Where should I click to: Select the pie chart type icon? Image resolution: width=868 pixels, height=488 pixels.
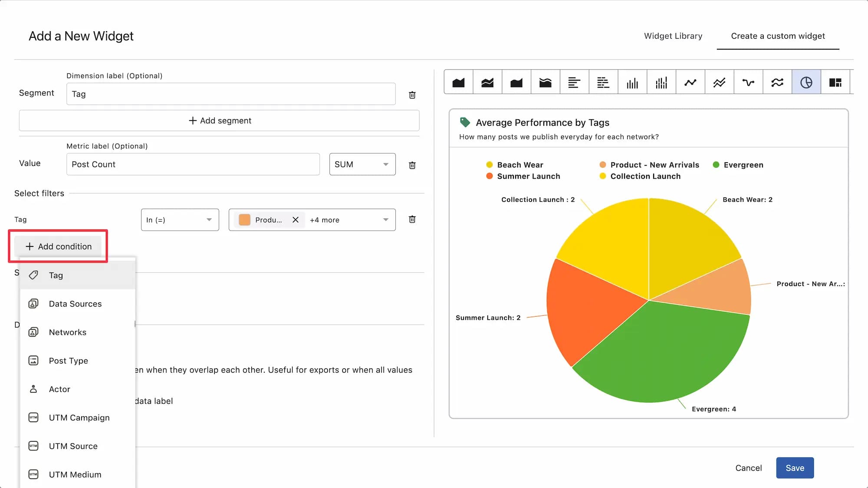click(x=806, y=82)
